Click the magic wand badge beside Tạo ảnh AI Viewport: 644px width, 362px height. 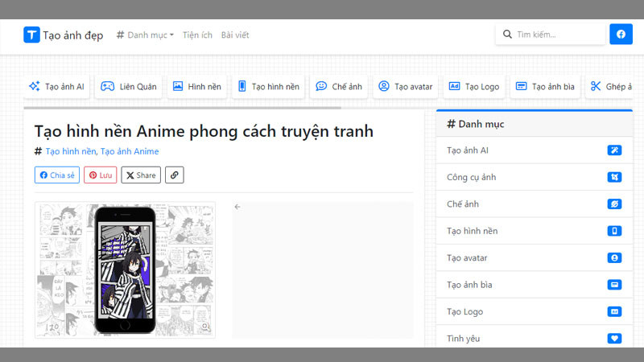tap(614, 150)
